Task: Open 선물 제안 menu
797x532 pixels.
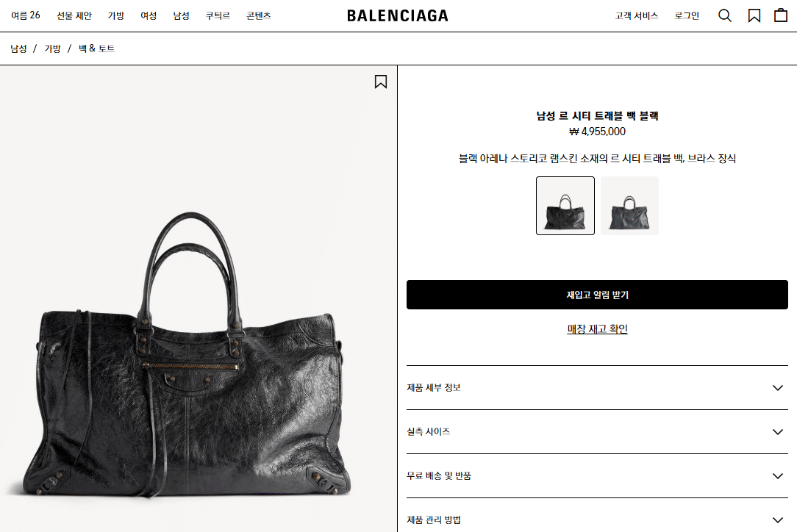Action: [x=74, y=15]
